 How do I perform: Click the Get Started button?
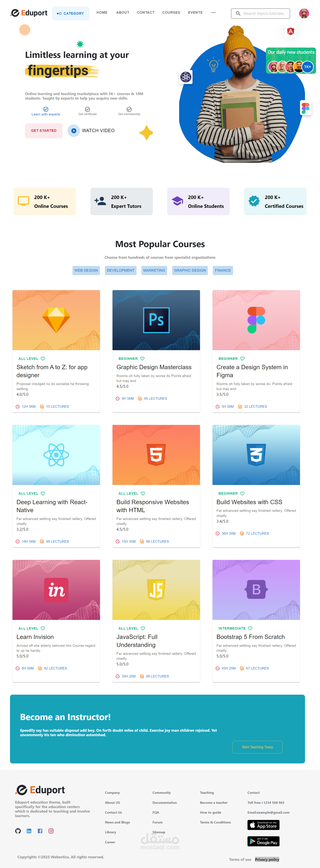[44, 131]
